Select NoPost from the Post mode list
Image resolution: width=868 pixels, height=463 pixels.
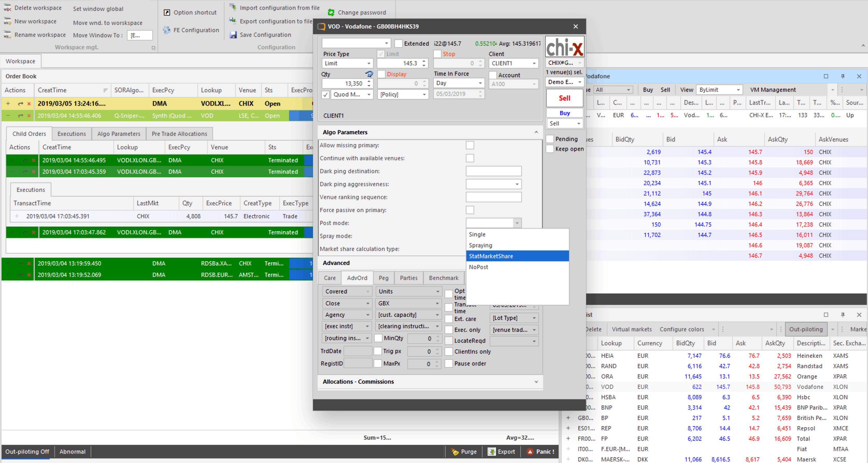point(479,267)
